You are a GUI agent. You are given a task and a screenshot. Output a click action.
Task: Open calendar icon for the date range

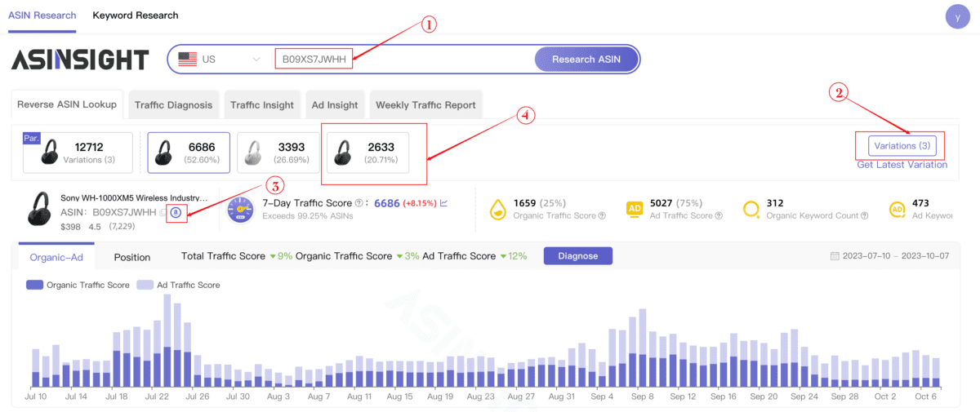pos(835,256)
